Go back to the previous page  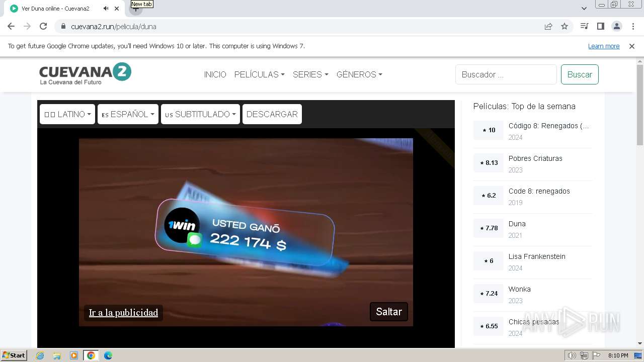click(x=11, y=27)
